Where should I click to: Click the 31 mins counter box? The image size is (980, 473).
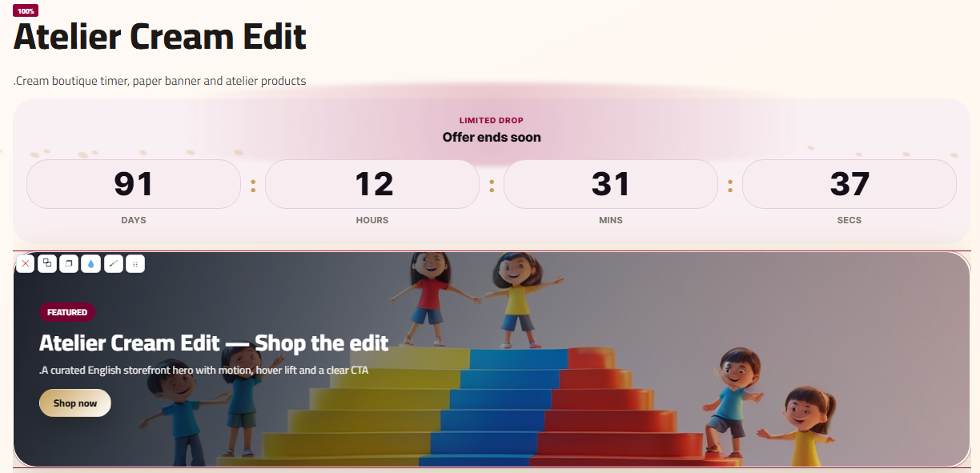coord(611,184)
